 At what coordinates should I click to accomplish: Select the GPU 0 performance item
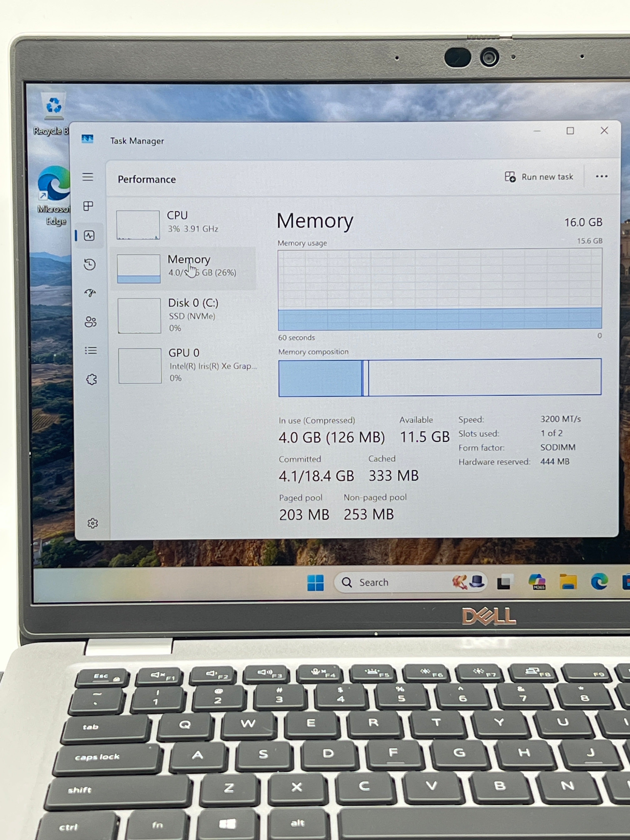point(185,365)
